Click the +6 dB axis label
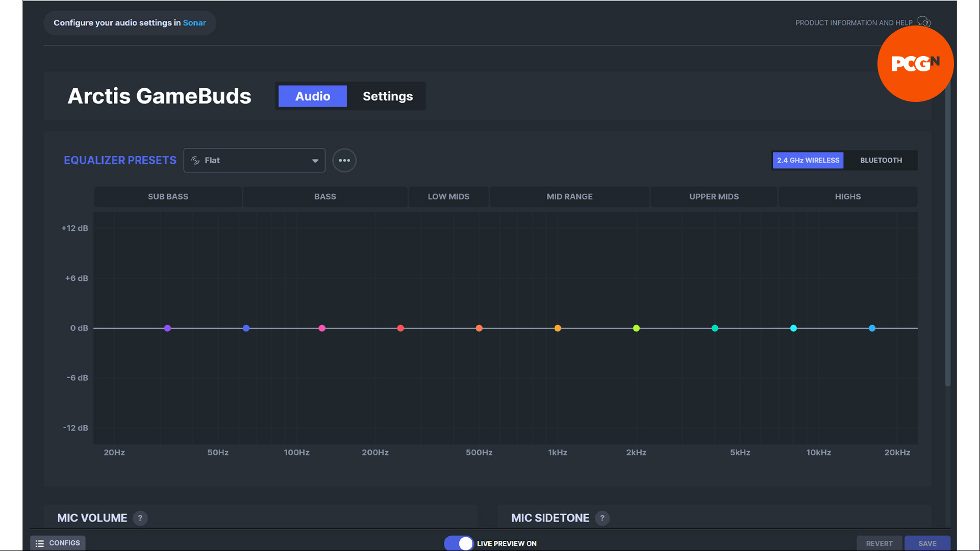The height and width of the screenshot is (551, 980). (x=77, y=278)
